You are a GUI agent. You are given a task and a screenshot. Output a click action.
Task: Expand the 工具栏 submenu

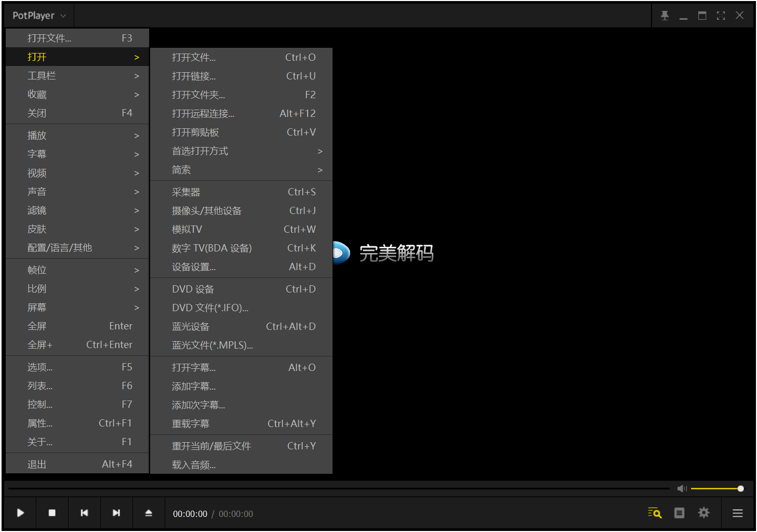[x=77, y=76]
